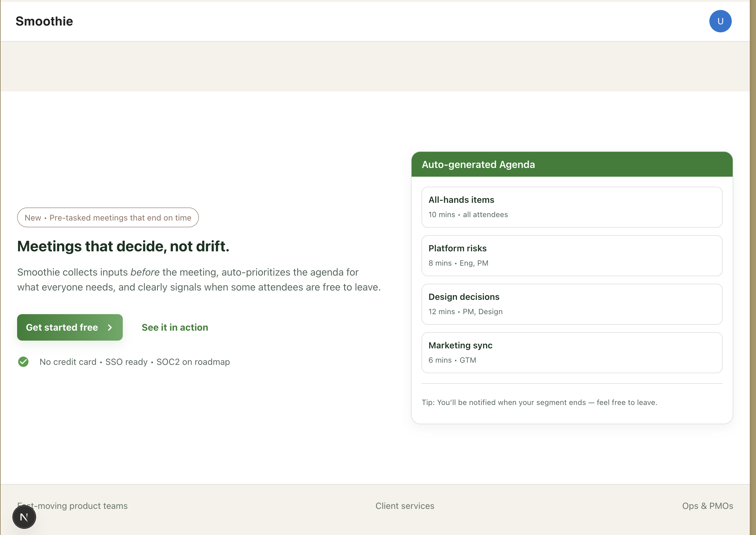Click the blue U user avatar

pyautogui.click(x=720, y=21)
